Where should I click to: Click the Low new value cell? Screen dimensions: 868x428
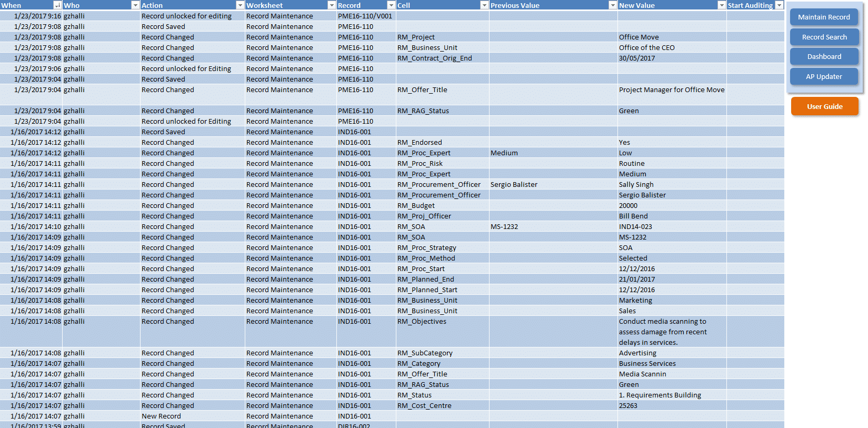[672, 153]
